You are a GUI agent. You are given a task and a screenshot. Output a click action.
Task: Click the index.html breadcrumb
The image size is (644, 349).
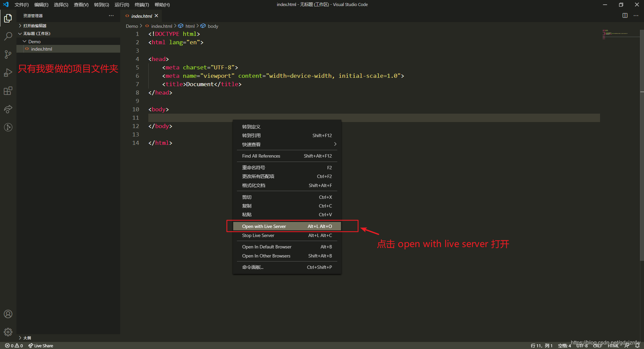pos(159,26)
